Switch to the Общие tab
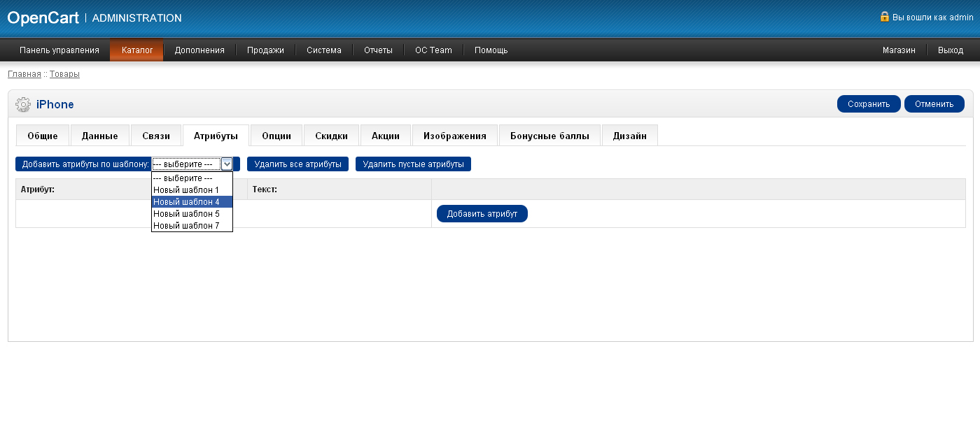Screen dimensions: 980x444 (43, 136)
